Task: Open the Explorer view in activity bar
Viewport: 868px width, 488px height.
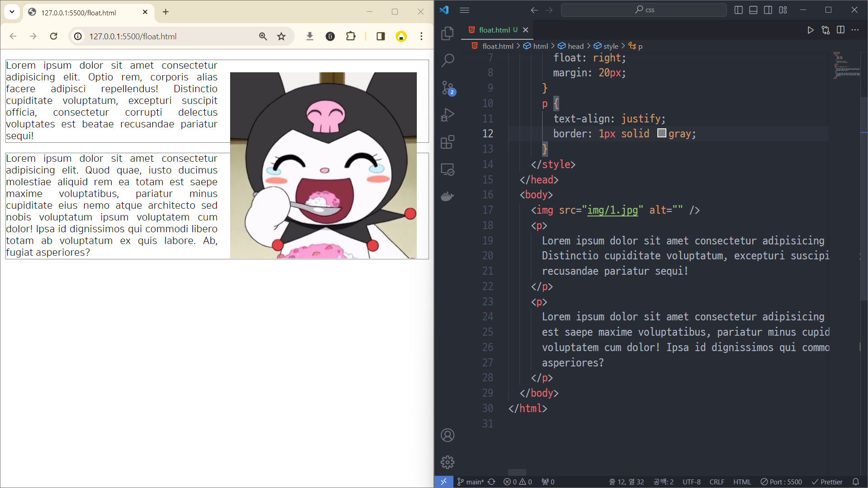Action: [x=447, y=33]
